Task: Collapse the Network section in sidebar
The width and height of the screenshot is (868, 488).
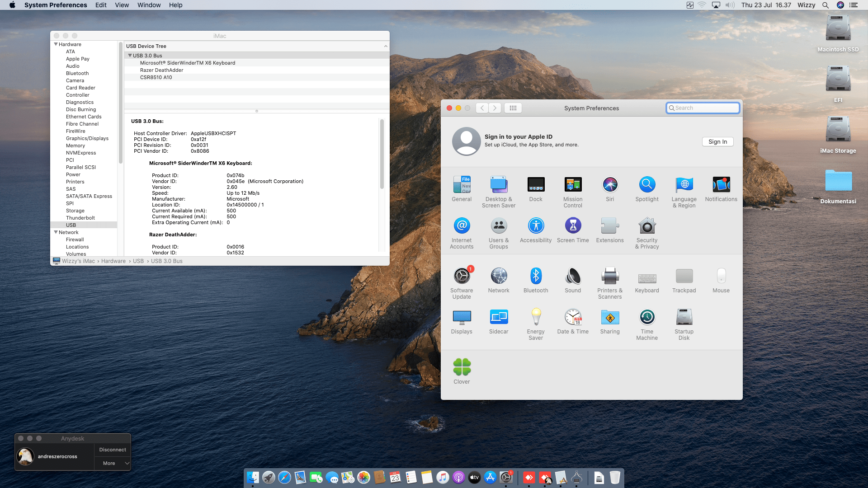Action: 56,232
